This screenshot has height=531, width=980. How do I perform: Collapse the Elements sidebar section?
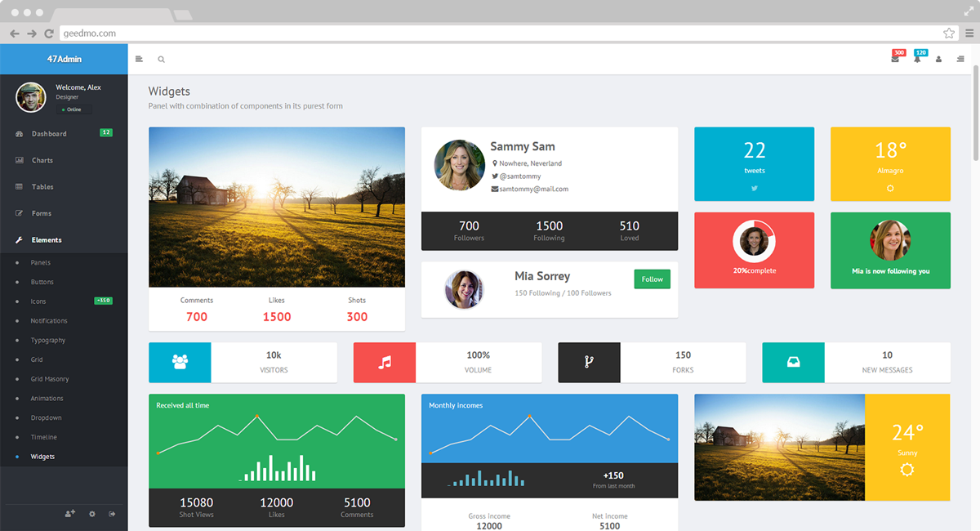[47, 240]
